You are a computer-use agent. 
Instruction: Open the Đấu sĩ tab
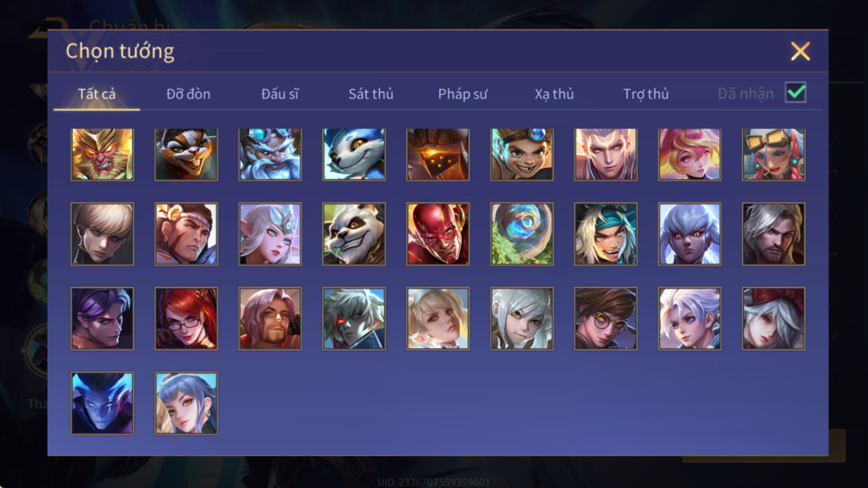click(x=280, y=94)
